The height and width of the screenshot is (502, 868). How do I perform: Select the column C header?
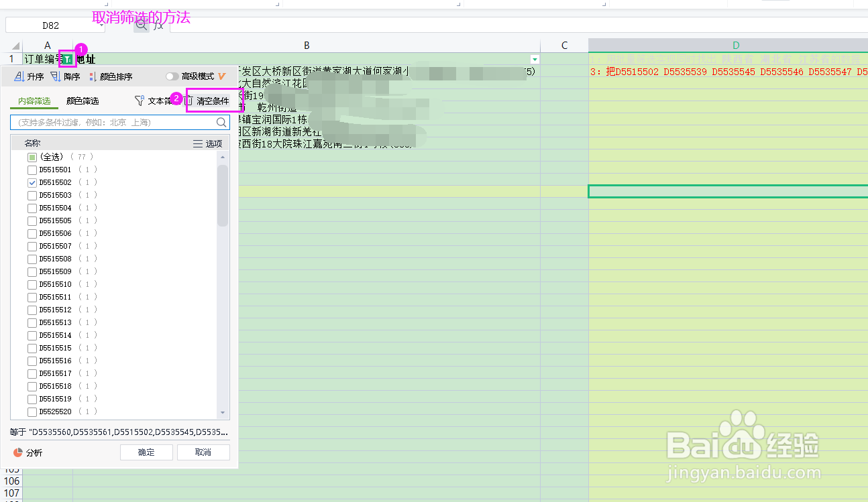coord(564,46)
